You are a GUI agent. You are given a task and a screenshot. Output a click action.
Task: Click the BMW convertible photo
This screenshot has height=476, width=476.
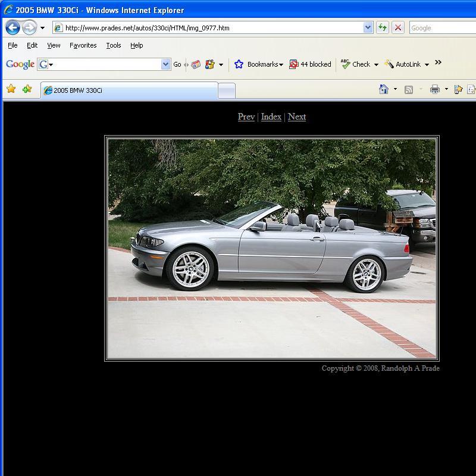(x=272, y=248)
